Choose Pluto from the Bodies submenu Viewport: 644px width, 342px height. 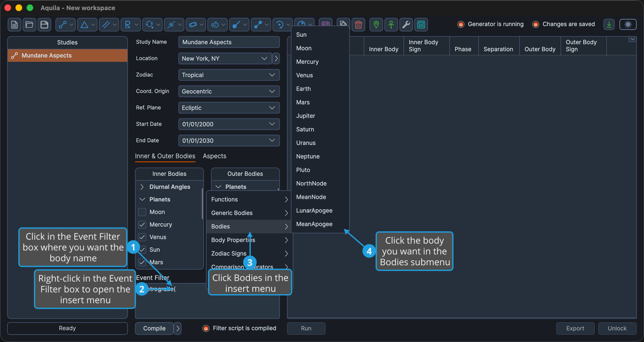coord(320,170)
